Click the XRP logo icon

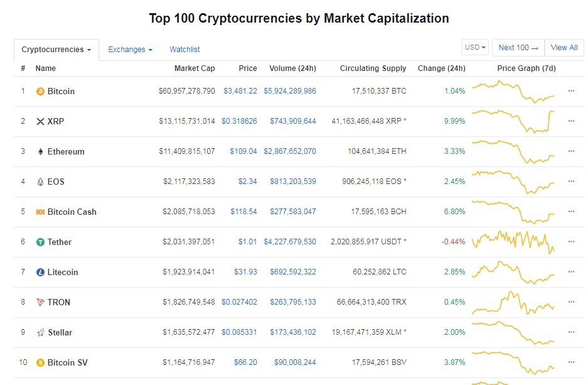click(40, 122)
